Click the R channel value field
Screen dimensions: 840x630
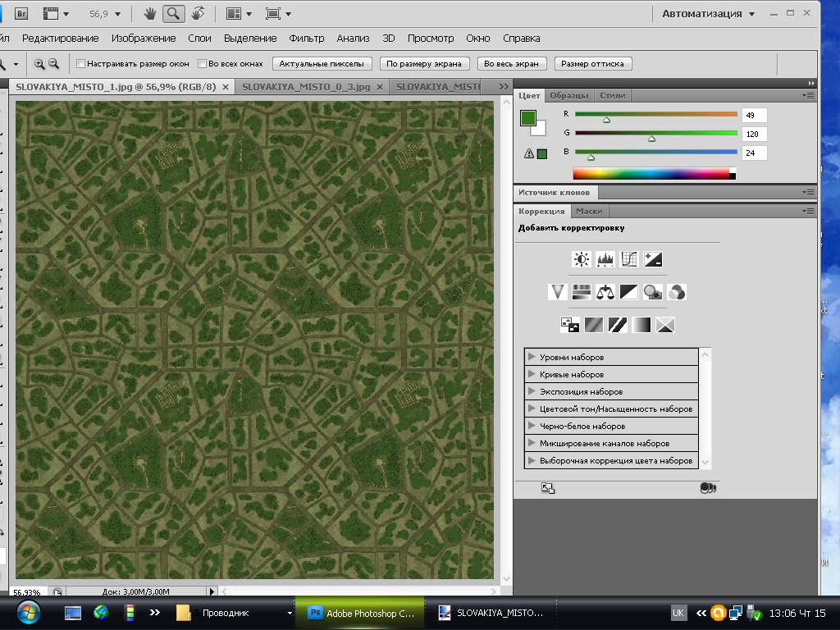point(754,116)
